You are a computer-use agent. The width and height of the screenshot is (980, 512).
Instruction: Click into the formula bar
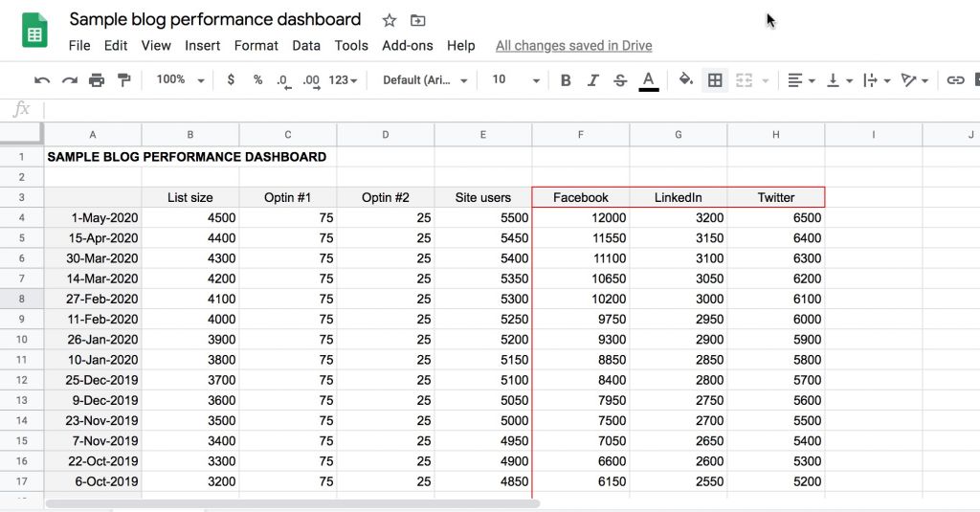pyautogui.click(x=511, y=110)
